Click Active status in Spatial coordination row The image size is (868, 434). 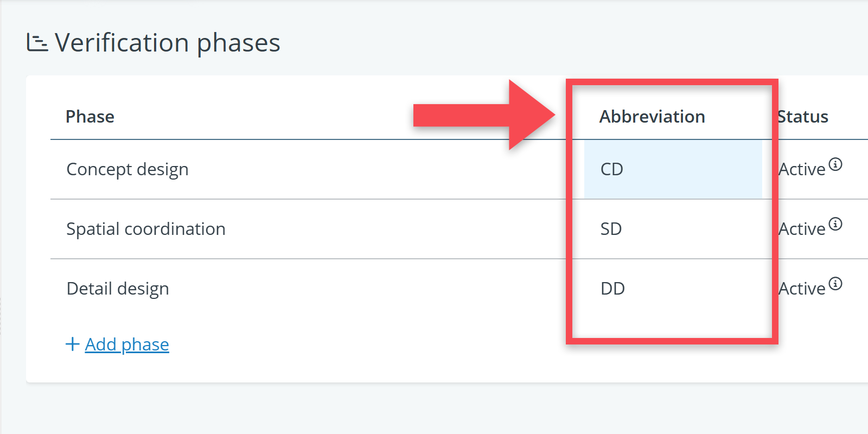click(x=802, y=229)
